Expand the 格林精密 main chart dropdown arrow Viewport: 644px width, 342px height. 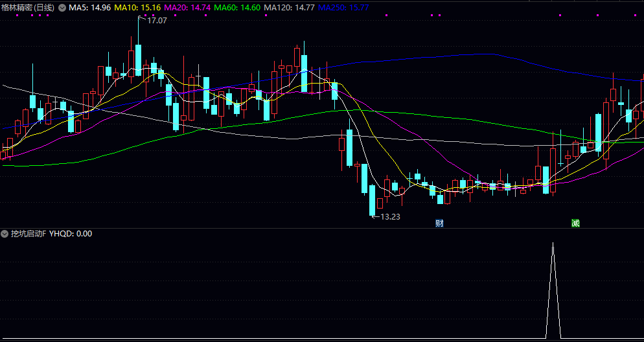tap(62, 7)
